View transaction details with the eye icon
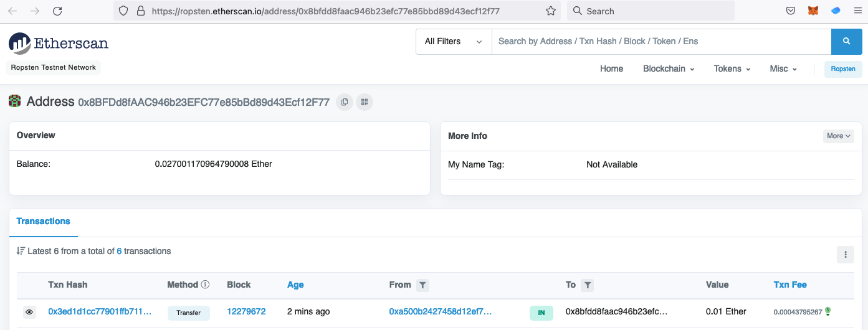Image resolution: width=868 pixels, height=330 pixels. point(29,313)
